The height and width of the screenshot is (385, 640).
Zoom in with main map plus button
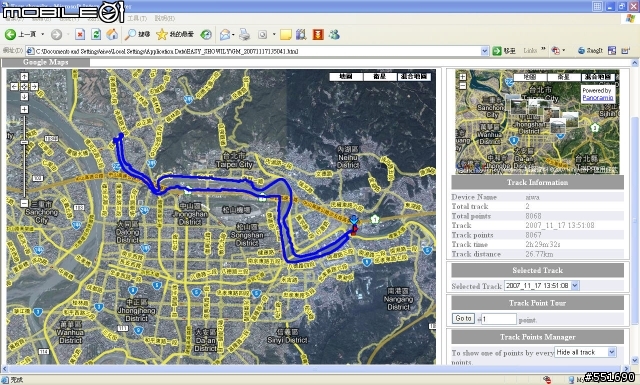pos(24,109)
